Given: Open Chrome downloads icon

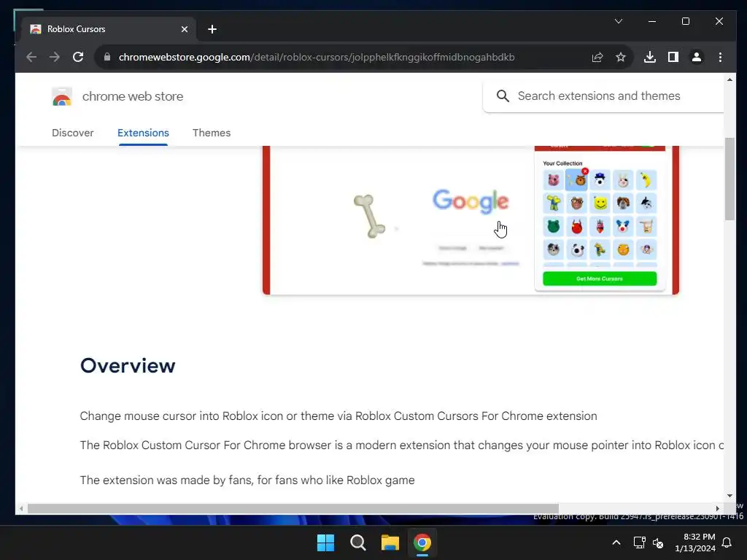Looking at the screenshot, I should tap(650, 57).
